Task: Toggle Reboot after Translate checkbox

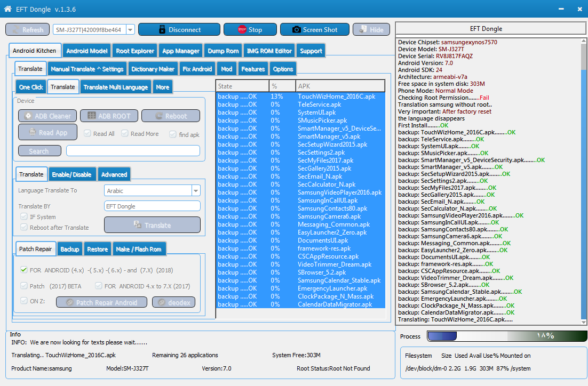Action: pos(24,227)
